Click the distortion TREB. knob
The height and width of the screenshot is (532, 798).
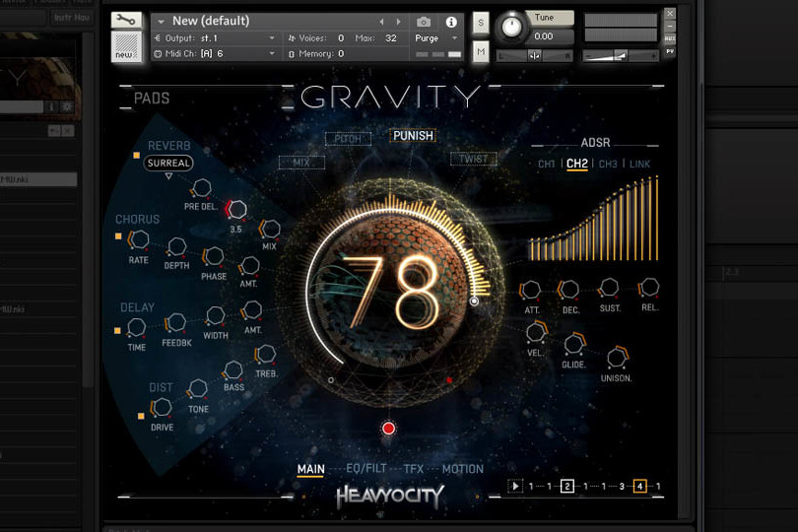coord(265,354)
